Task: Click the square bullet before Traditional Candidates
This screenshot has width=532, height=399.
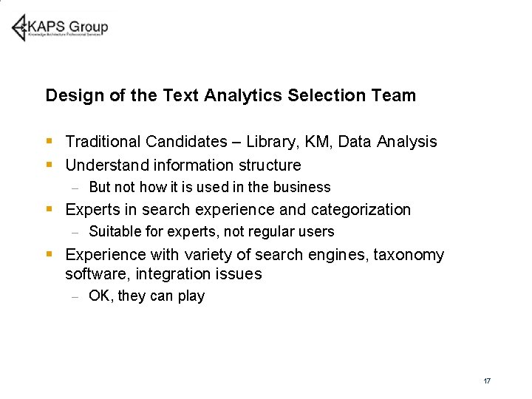Action: 49,140
